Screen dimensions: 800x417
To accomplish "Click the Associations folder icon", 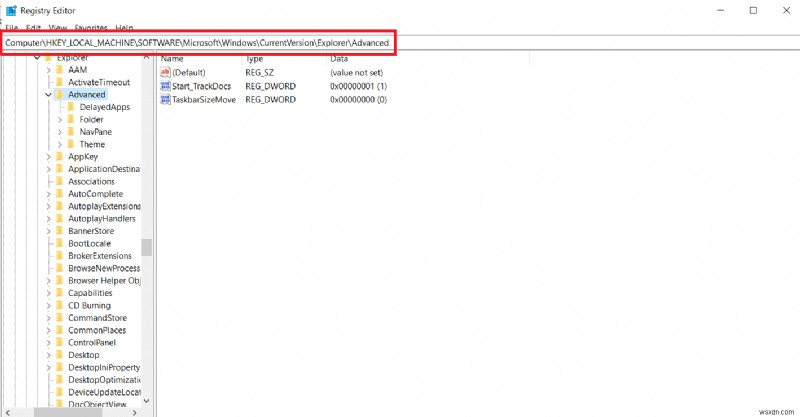I will [x=59, y=181].
